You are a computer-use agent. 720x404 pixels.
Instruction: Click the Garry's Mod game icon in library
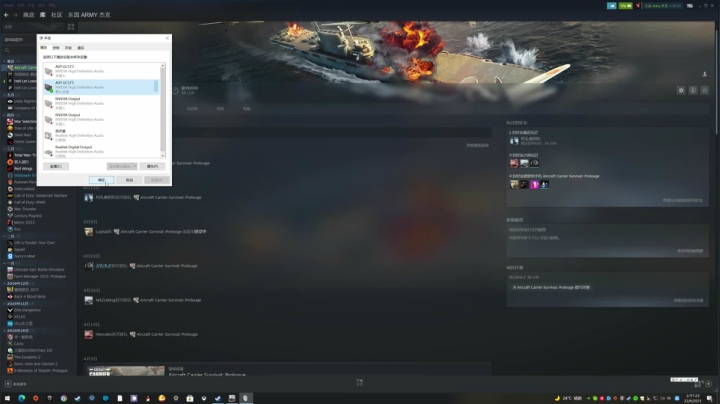[x=10, y=256]
